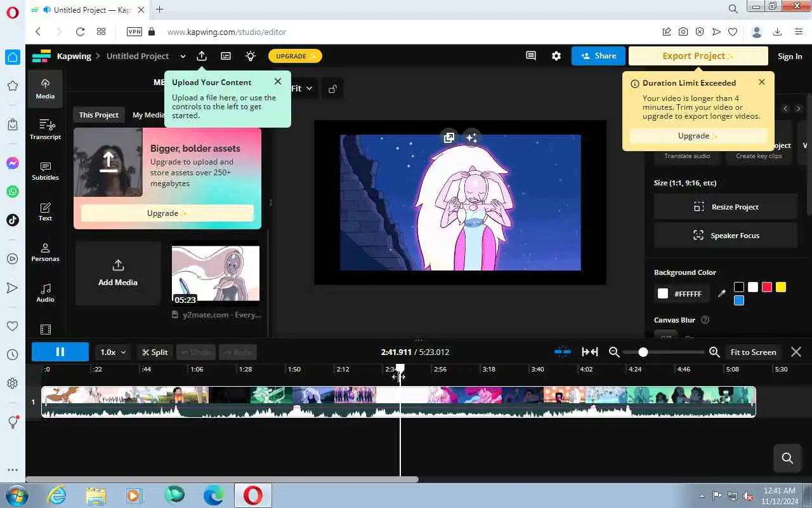The width and height of the screenshot is (812, 508).
Task: Click the lightbulb tips icon in Kapwing header
Action: (251, 56)
